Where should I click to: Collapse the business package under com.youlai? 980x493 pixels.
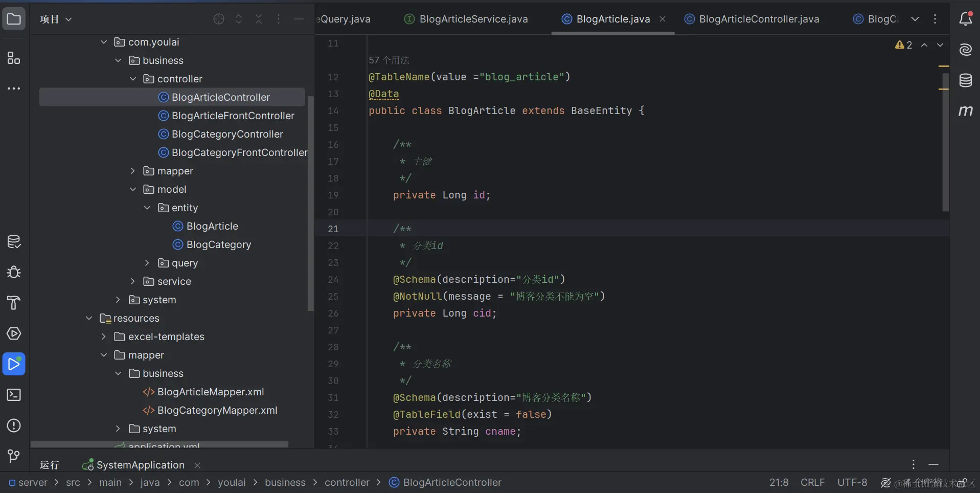pos(118,60)
